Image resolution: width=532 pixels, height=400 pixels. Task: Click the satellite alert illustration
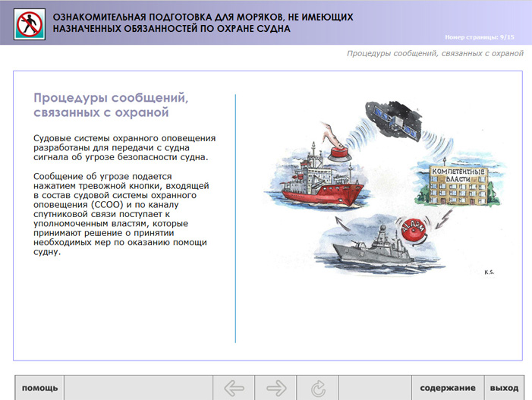pyautogui.click(x=385, y=187)
